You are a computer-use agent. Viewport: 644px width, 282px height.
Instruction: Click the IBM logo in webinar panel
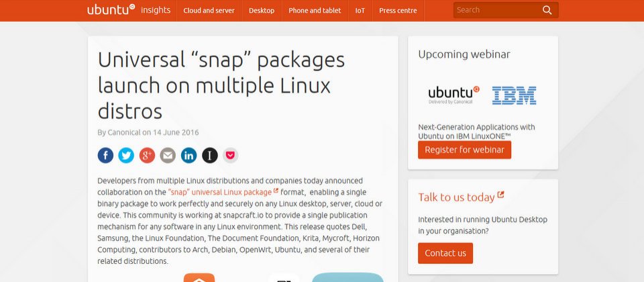(515, 95)
